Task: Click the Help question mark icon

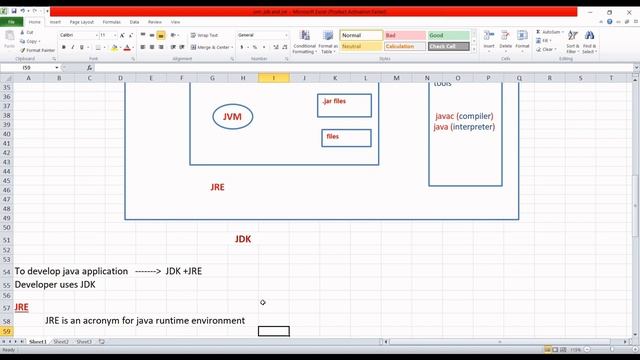Action: coord(609,22)
